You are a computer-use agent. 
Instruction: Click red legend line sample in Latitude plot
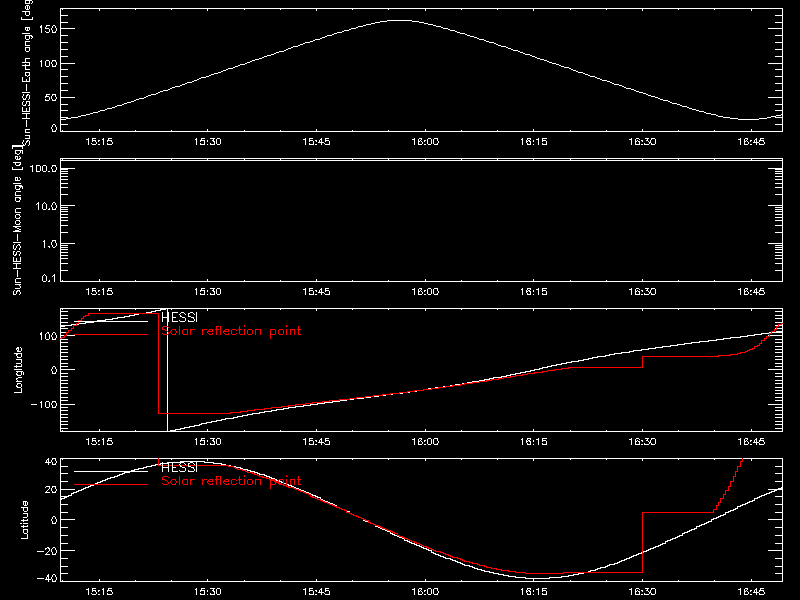click(111, 484)
